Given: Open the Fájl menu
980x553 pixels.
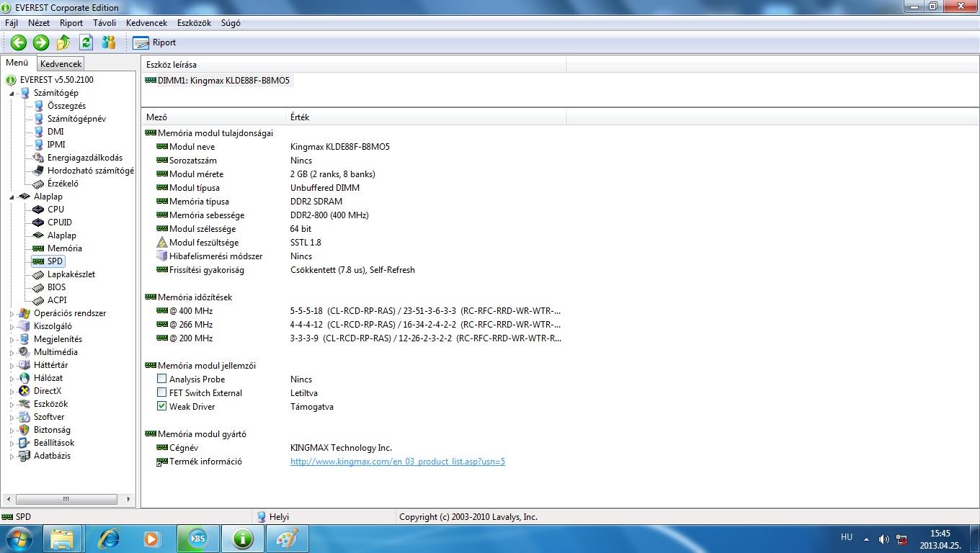Looking at the screenshot, I should tap(12, 23).
